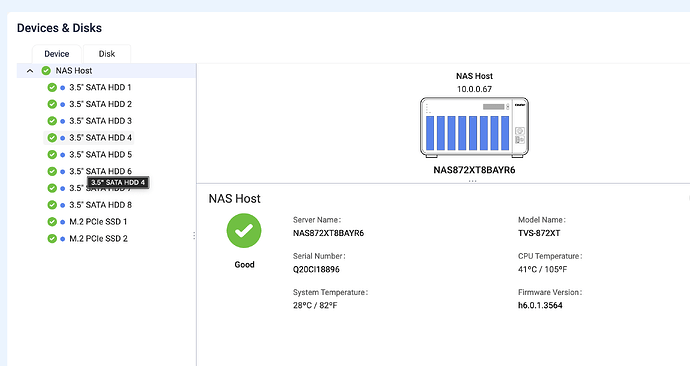
Task: Click green check icon of HDD 8
Action: coord(52,205)
